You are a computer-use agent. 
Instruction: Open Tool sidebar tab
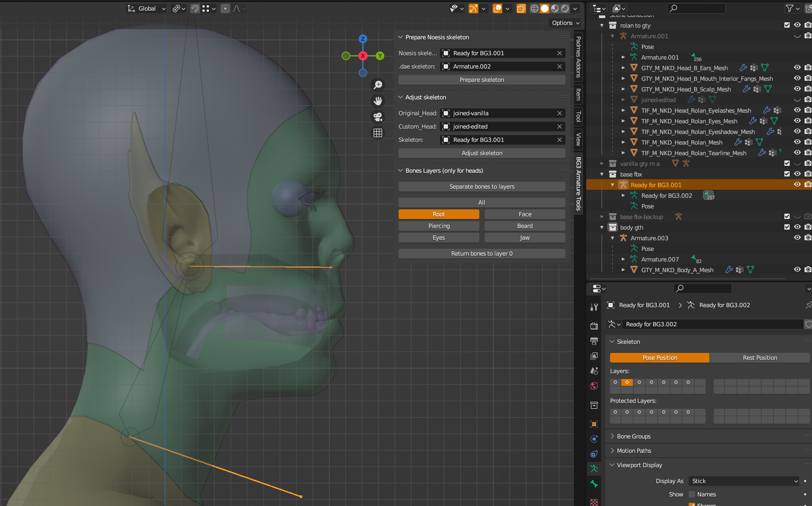(x=578, y=116)
